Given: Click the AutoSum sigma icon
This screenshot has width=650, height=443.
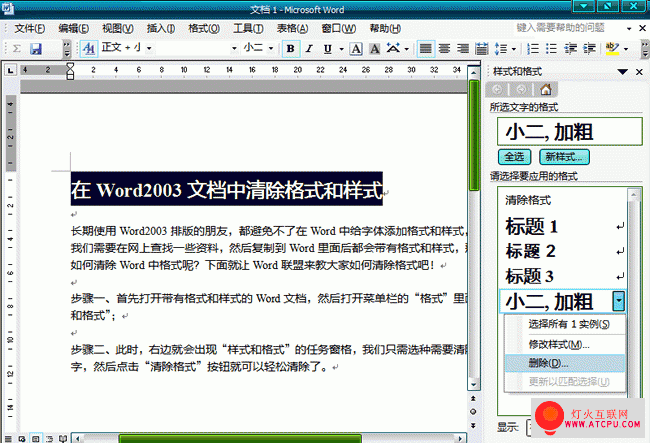Looking at the screenshot, I should click(x=17, y=49).
